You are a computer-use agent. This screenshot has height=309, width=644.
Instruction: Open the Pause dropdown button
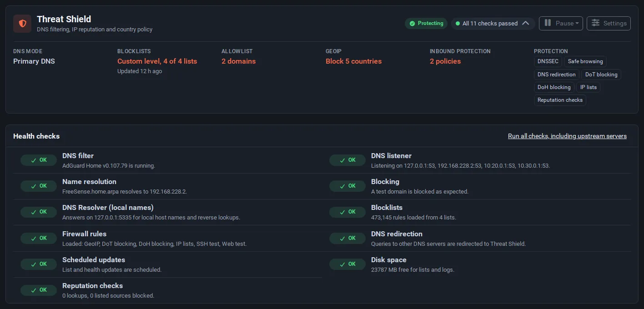[561, 23]
